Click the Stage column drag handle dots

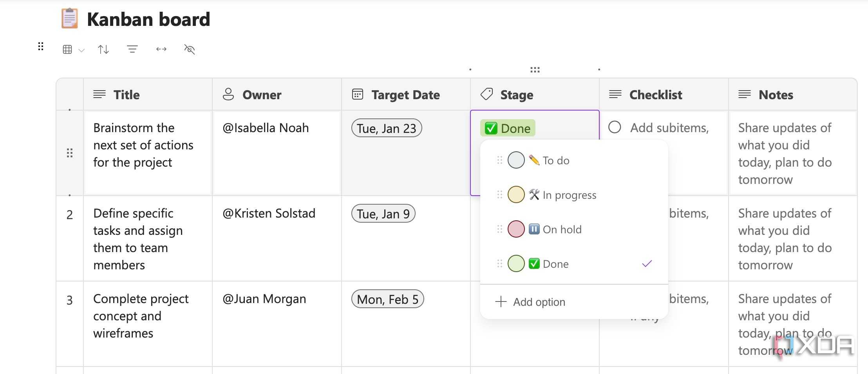[x=535, y=70]
